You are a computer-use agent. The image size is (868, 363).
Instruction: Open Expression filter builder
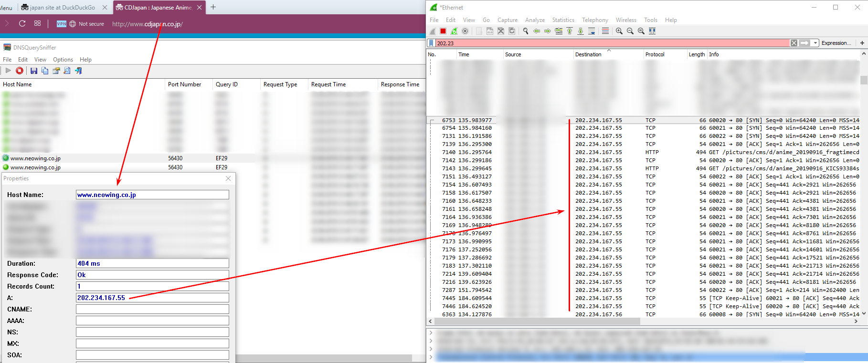(x=836, y=43)
